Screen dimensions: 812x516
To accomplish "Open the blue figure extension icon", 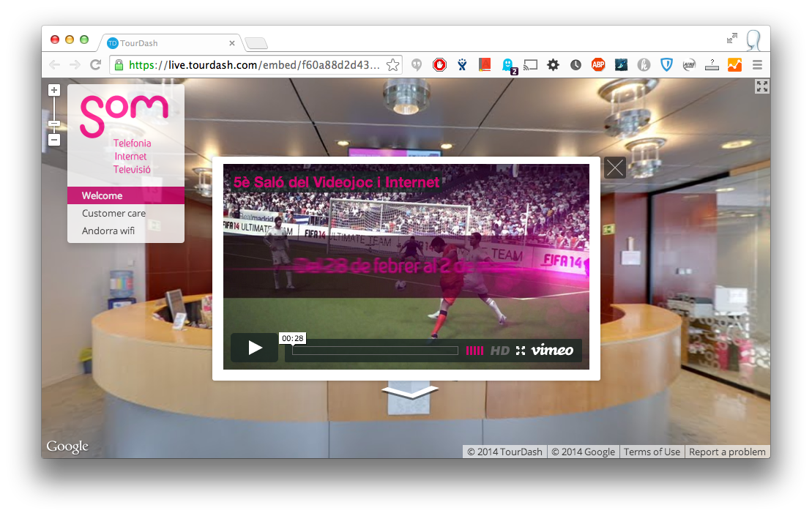I will (x=463, y=64).
